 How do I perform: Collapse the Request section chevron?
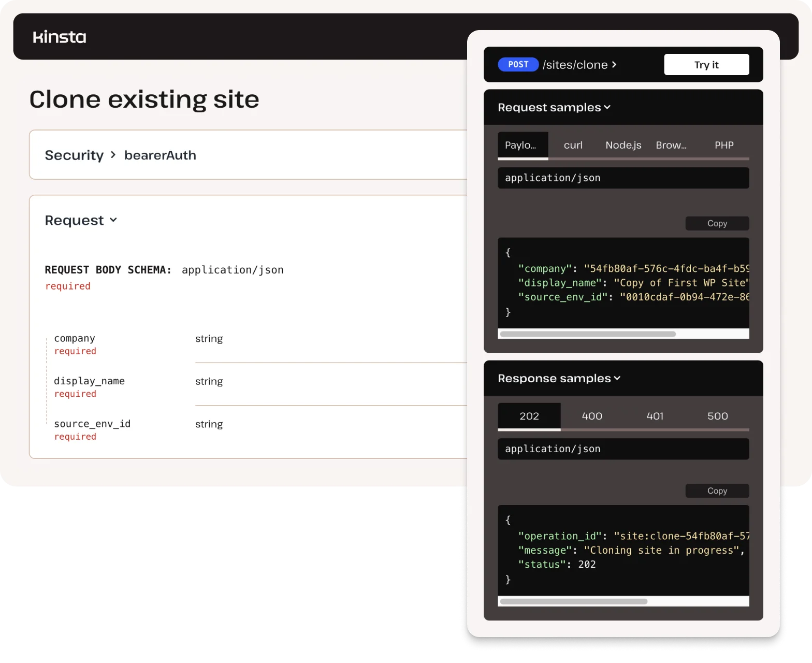(x=113, y=220)
